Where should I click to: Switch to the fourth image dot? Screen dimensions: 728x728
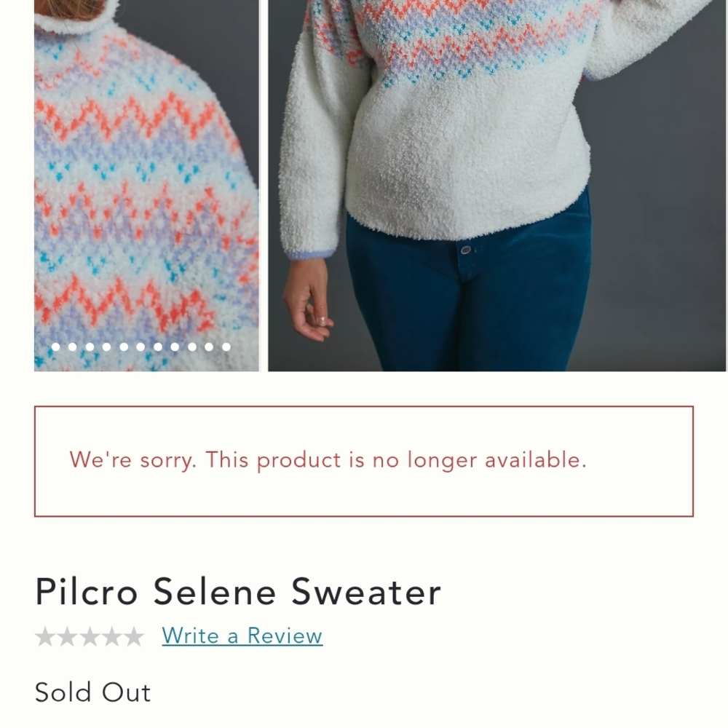[106, 347]
